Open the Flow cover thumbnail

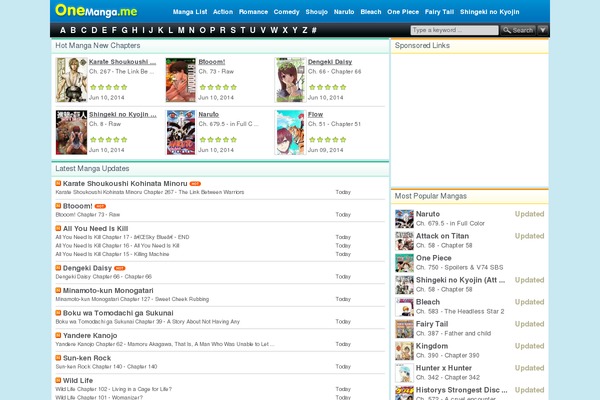coord(290,132)
